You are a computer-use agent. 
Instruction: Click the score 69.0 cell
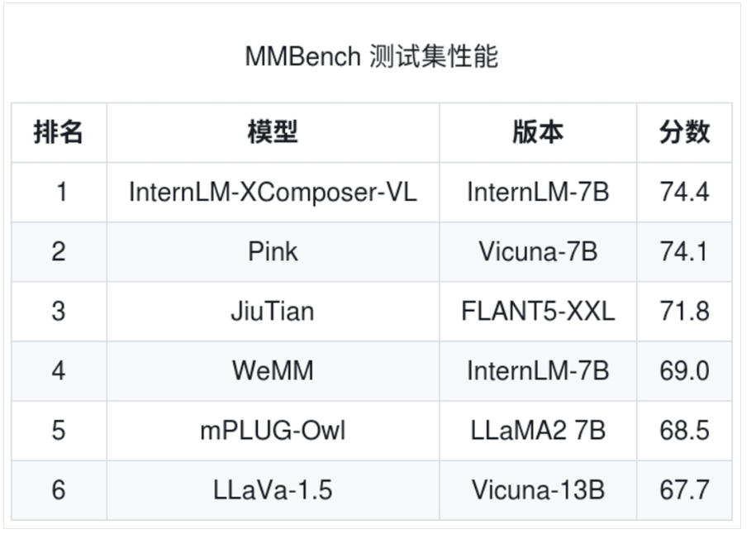pyautogui.click(x=684, y=370)
